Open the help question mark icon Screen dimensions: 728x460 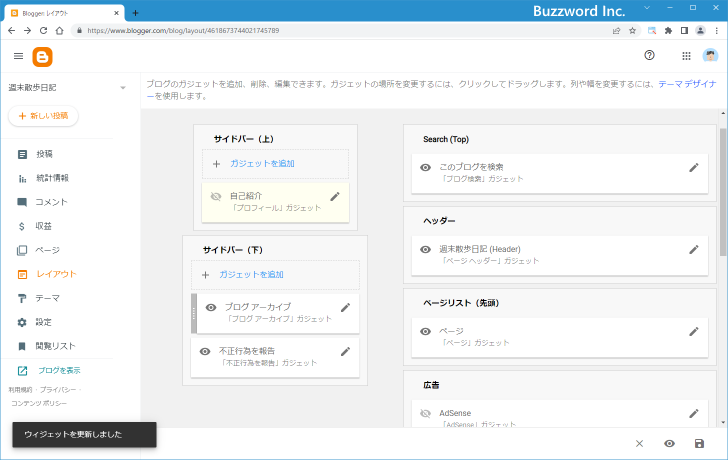click(x=649, y=56)
